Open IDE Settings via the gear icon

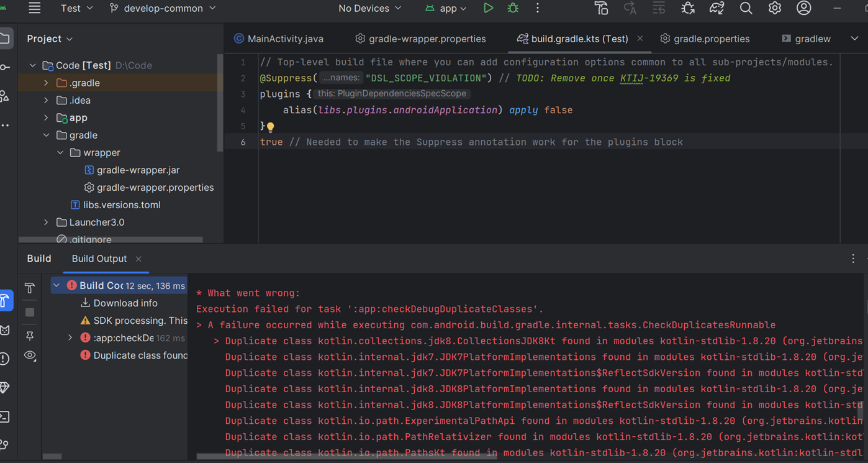point(774,8)
